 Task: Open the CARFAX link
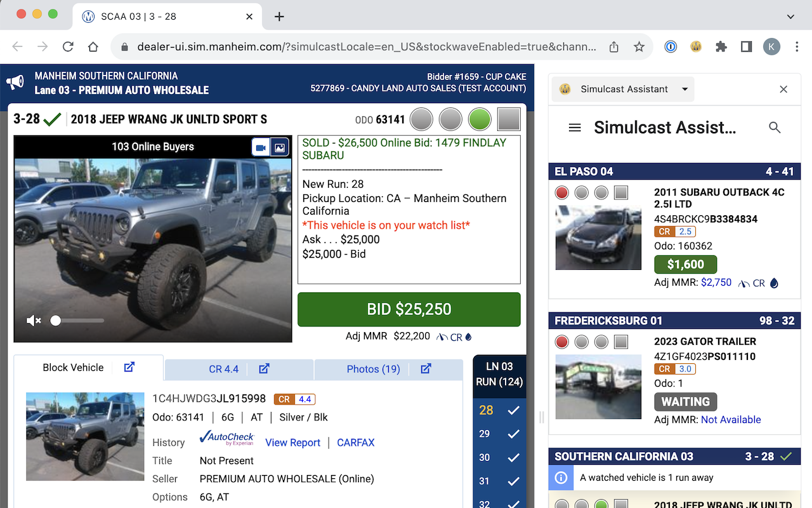(x=356, y=443)
